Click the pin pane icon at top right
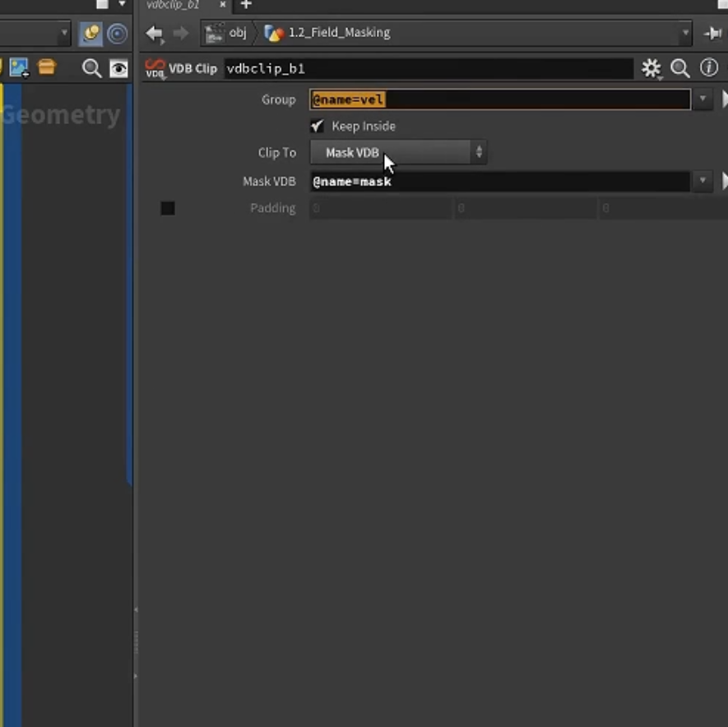Image resolution: width=728 pixels, height=727 pixels. coord(712,34)
